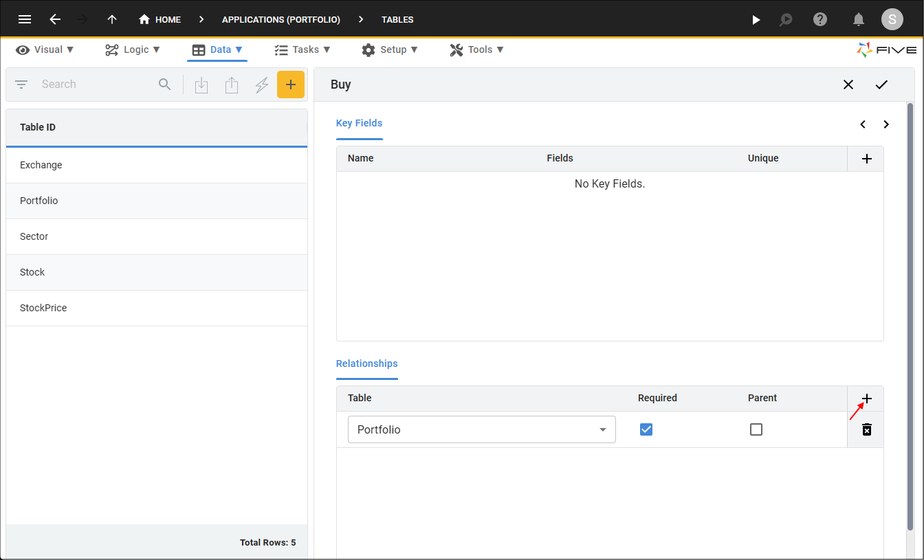Open the Tools menu
The height and width of the screenshot is (560, 924).
click(x=476, y=49)
